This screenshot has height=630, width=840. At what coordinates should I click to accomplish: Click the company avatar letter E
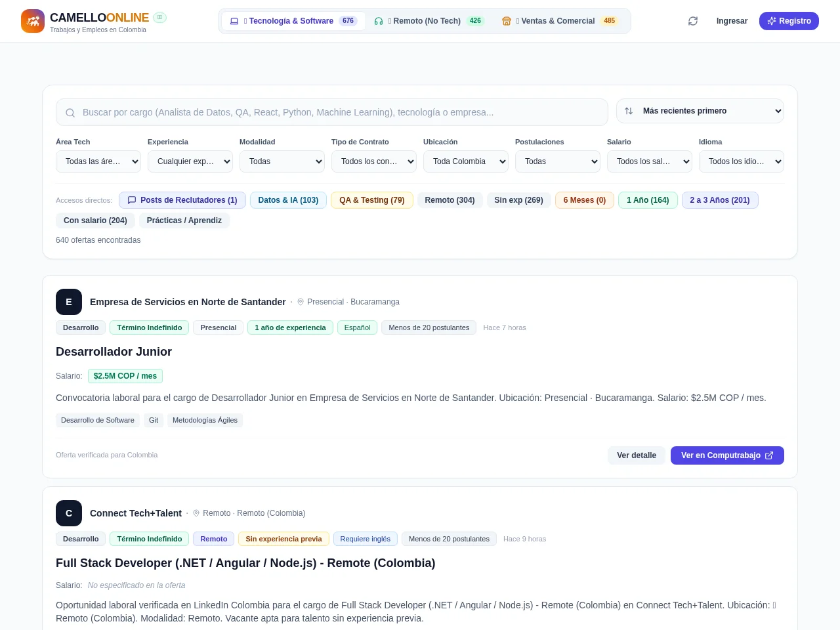[69, 302]
